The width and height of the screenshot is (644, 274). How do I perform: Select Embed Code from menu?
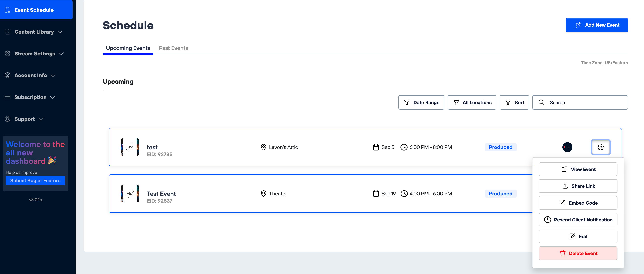578,203
